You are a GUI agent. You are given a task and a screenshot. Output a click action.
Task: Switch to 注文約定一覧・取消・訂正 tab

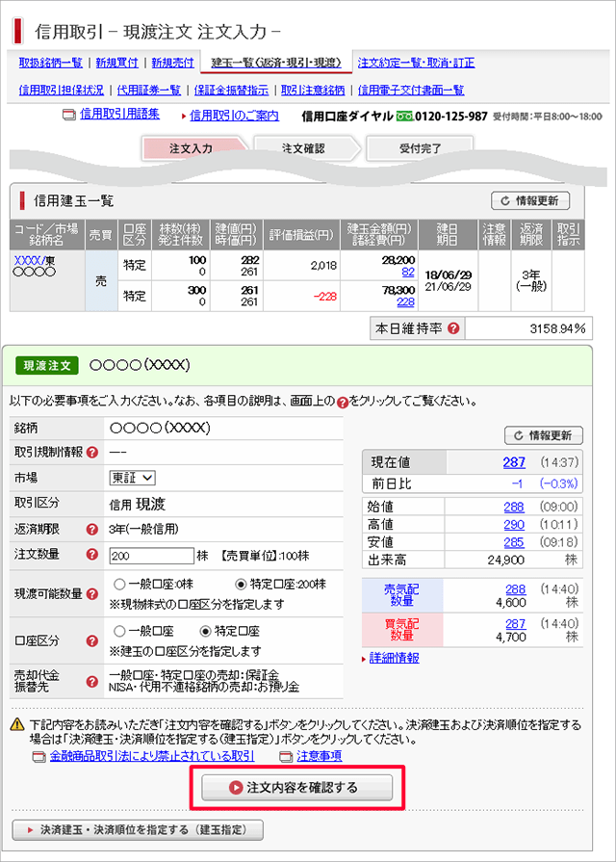coord(416,64)
